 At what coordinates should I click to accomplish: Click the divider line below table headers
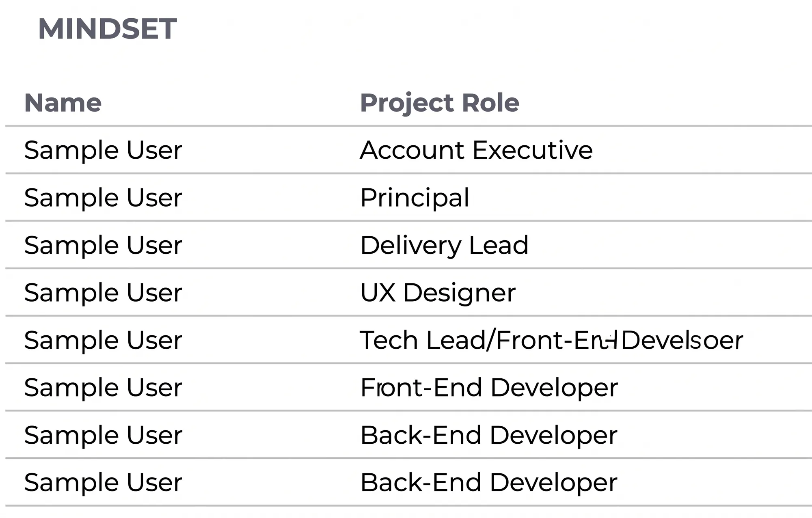coord(408,126)
